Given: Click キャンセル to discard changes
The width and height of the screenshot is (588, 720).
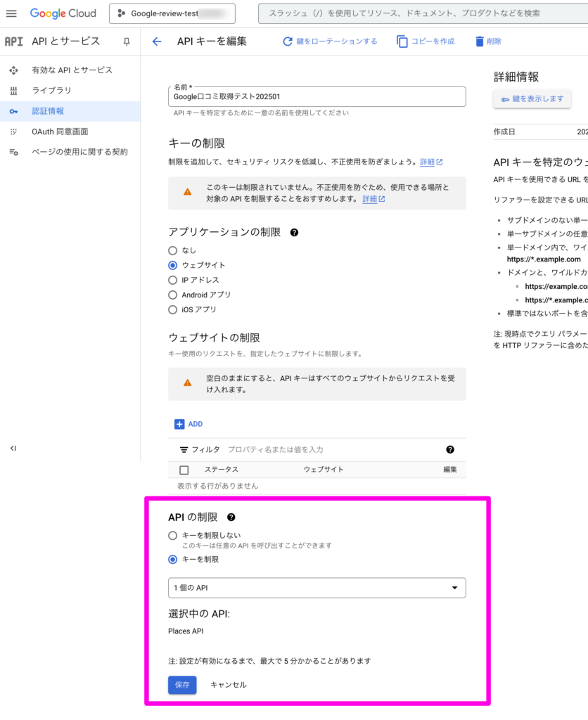Looking at the screenshot, I should (229, 685).
